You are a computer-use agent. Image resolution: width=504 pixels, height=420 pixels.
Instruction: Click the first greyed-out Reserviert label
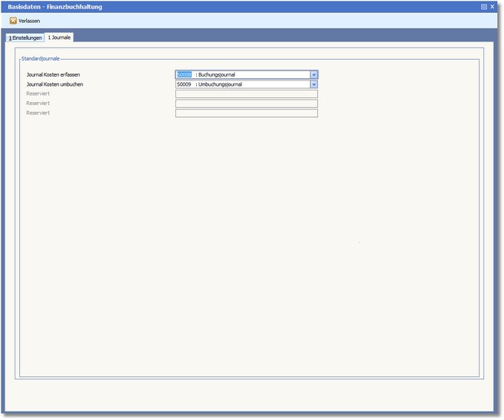tap(38, 94)
